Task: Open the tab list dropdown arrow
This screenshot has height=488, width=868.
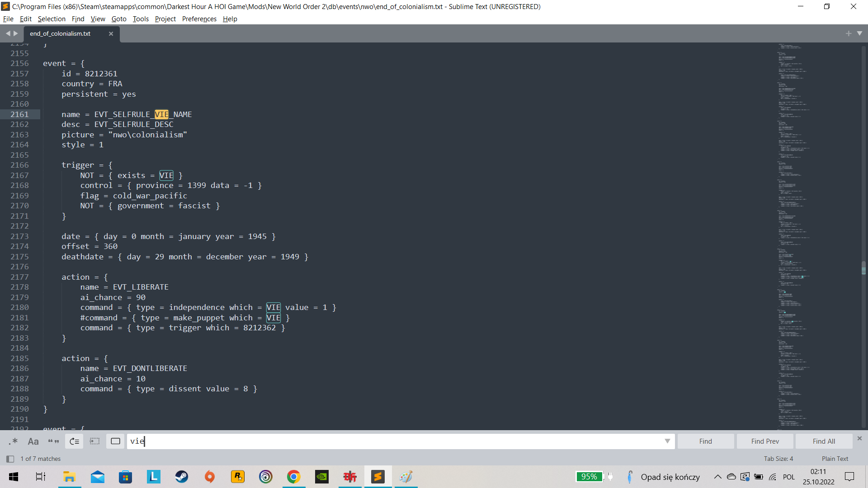Action: tap(859, 33)
